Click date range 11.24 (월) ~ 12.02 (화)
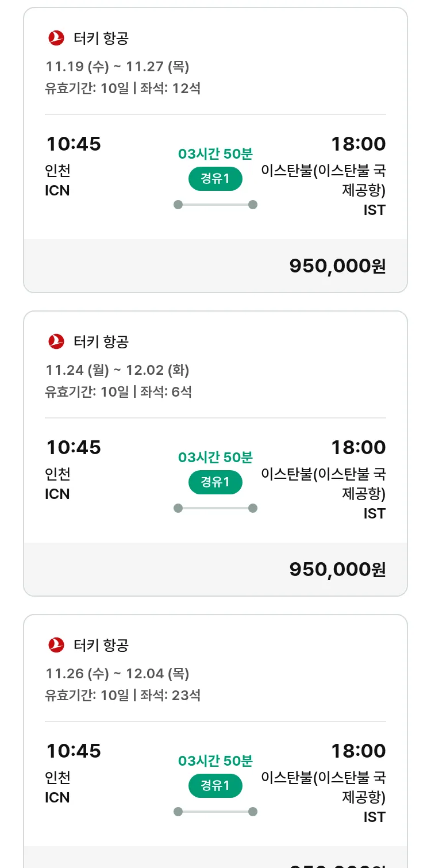Screen dimensions: 431x868 coord(117,370)
